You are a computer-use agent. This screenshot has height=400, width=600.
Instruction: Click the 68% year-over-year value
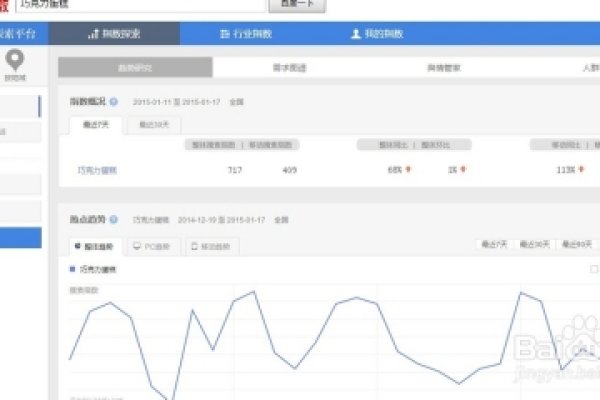395,170
